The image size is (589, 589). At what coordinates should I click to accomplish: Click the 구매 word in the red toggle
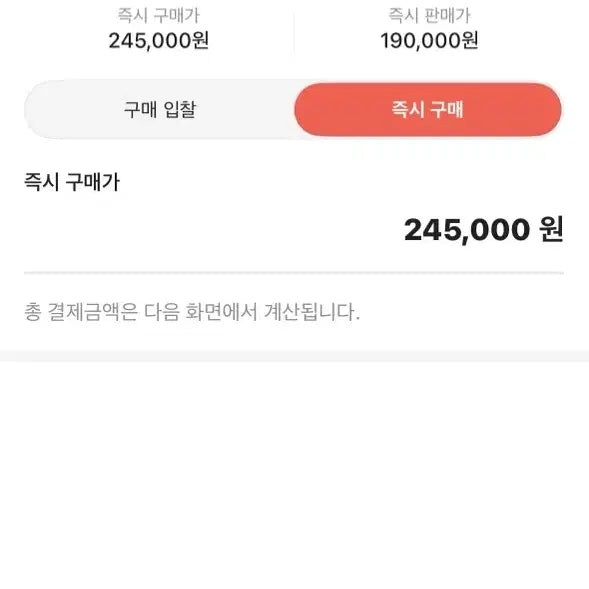click(447, 109)
